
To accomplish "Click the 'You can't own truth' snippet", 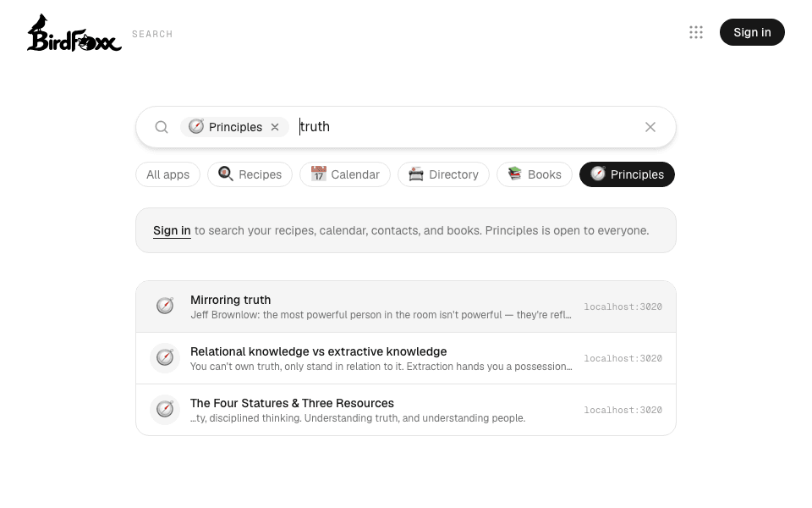I will 381,367.
